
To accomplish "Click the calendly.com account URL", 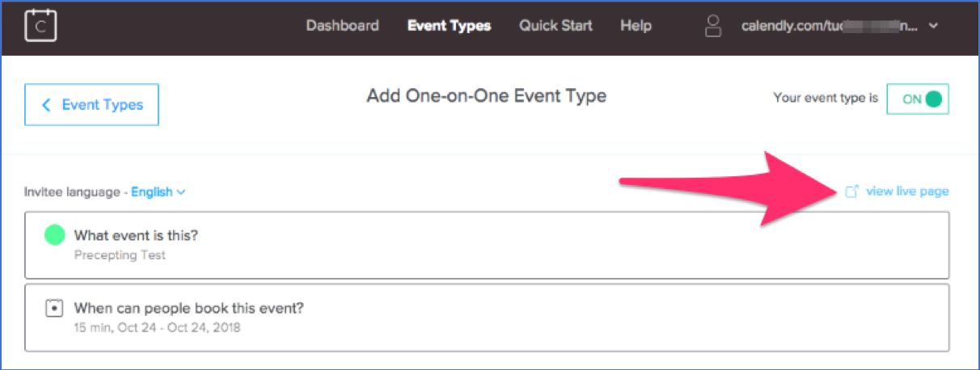I will (x=829, y=26).
